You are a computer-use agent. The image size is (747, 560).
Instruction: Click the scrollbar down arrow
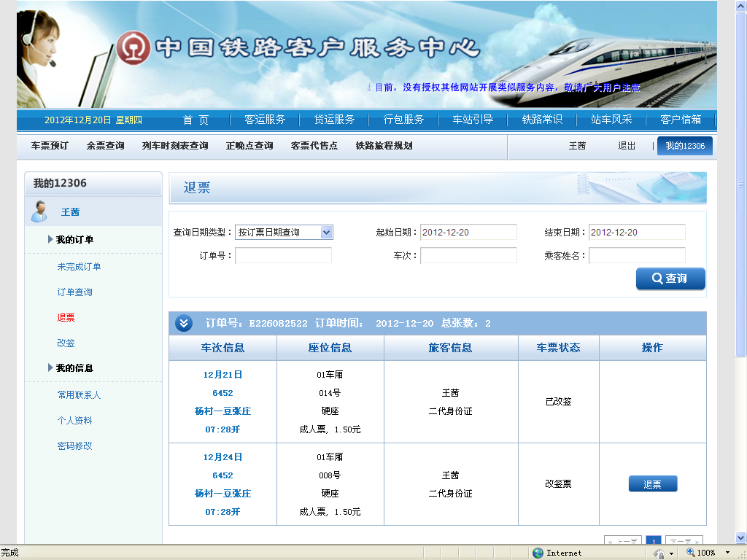tap(740, 537)
